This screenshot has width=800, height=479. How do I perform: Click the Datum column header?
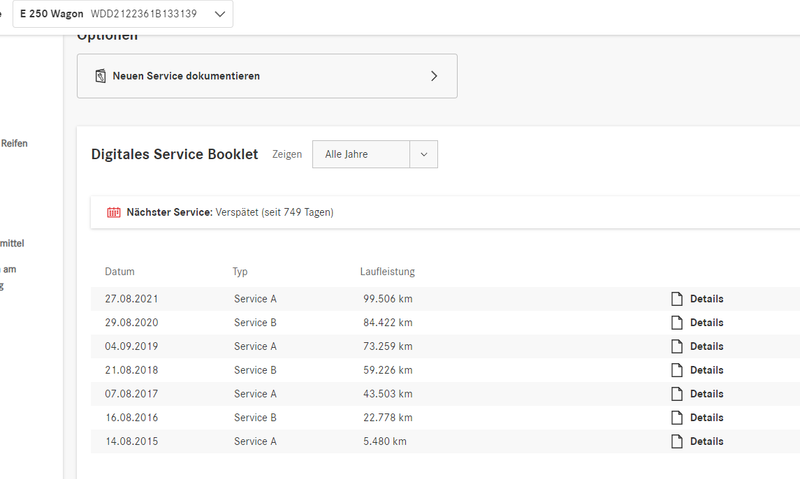point(120,271)
